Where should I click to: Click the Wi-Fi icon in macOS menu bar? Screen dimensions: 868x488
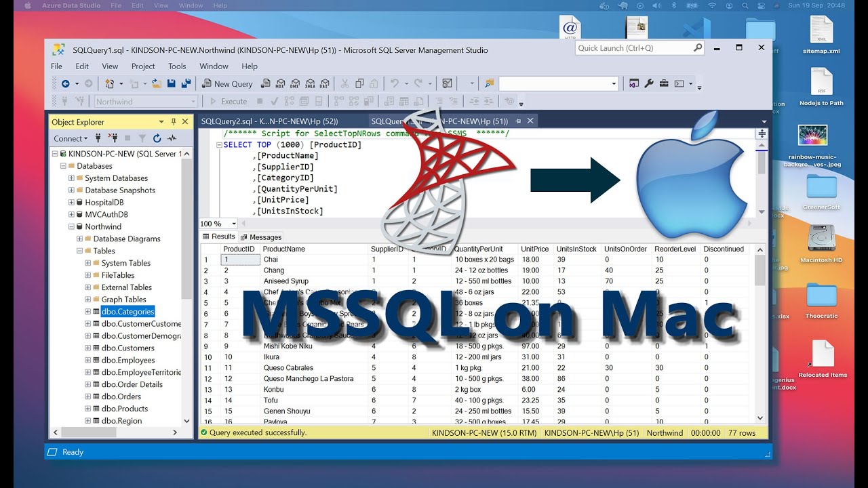tap(711, 5)
